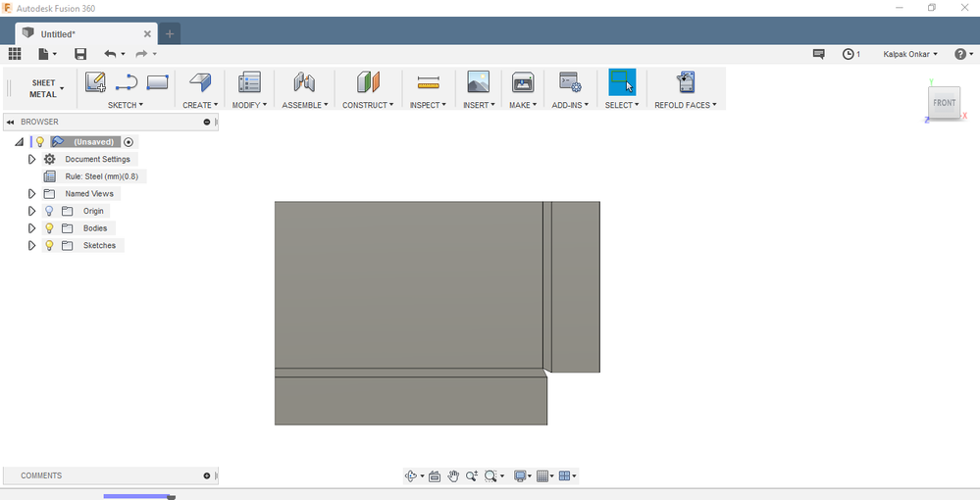Open the job status clock icon

(x=849, y=54)
